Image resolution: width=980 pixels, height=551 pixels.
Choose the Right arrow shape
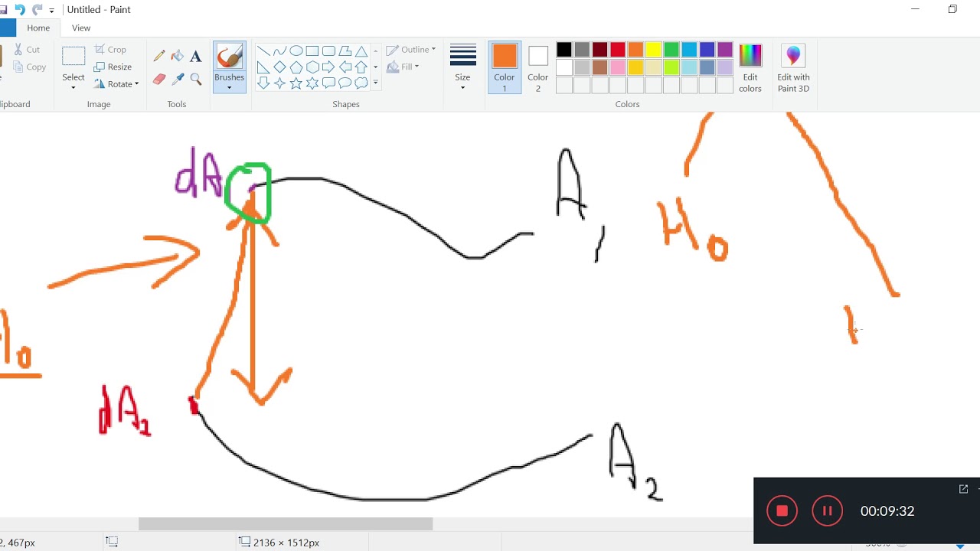[328, 67]
